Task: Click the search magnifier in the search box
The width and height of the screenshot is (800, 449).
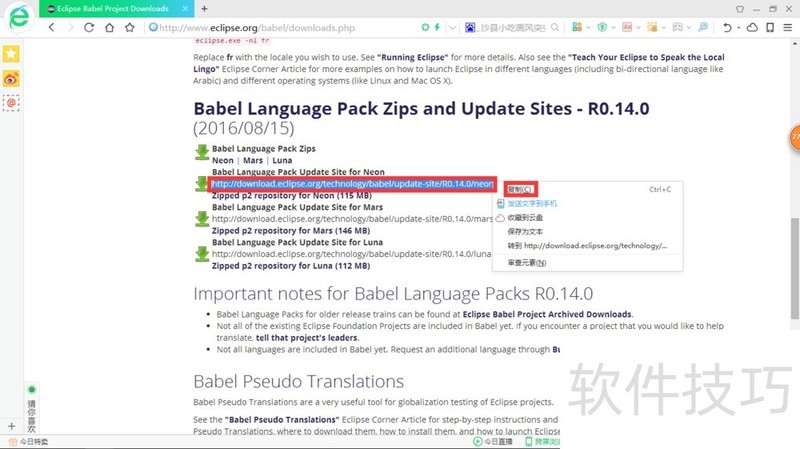Action: click(555, 28)
